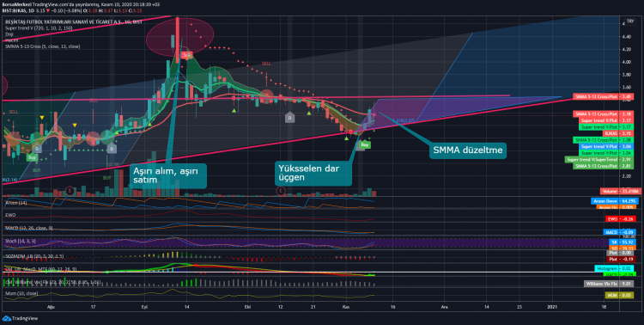Click the EWO pane title
Image resolution: width=644 pixels, height=325 pixels.
coord(9,215)
